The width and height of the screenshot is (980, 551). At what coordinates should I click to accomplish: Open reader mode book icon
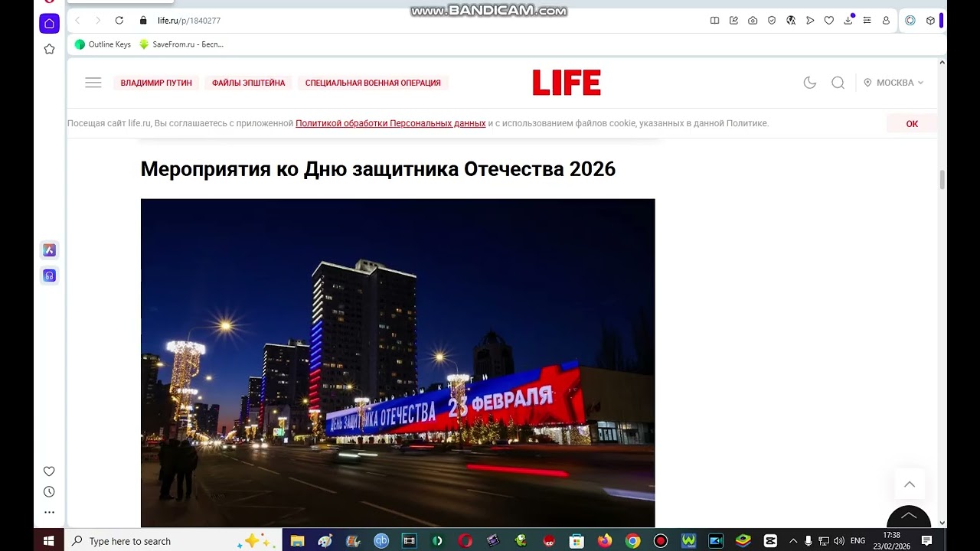coord(714,21)
